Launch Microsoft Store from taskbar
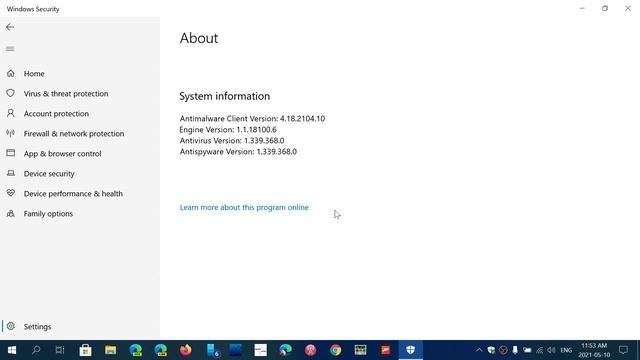 (x=85, y=350)
